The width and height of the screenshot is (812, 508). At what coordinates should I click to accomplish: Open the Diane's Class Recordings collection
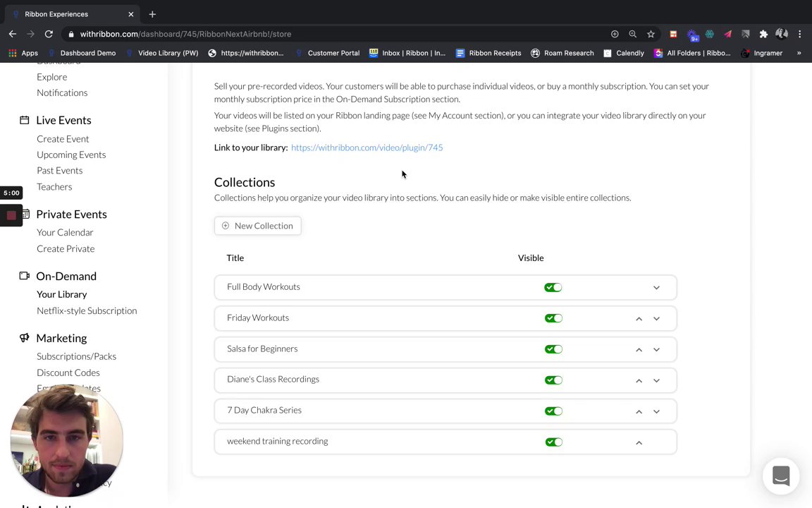click(273, 379)
